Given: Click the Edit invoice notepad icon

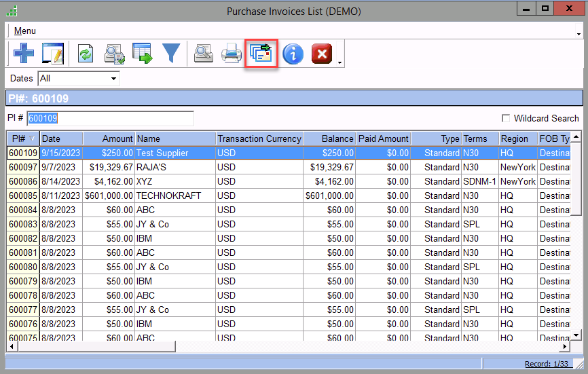Looking at the screenshot, I should [52, 54].
